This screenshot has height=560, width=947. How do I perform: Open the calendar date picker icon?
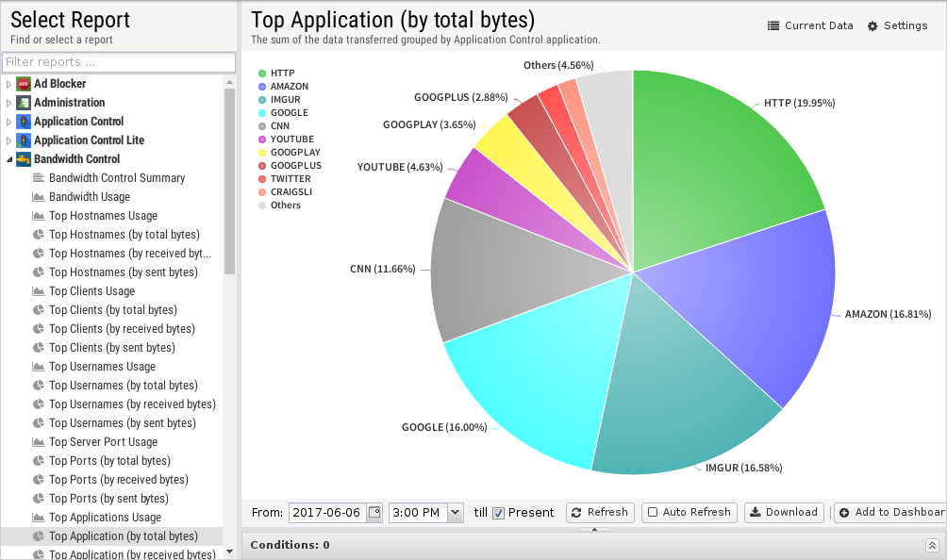(374, 512)
